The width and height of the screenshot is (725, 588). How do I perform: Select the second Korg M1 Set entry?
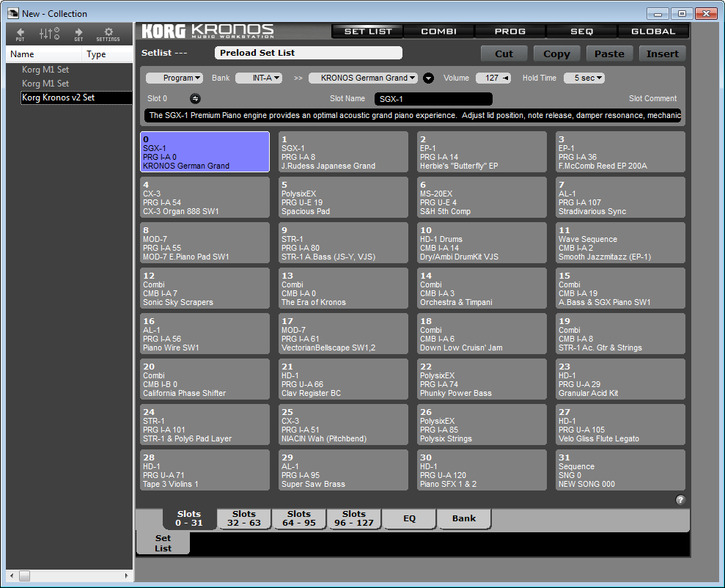(x=45, y=83)
